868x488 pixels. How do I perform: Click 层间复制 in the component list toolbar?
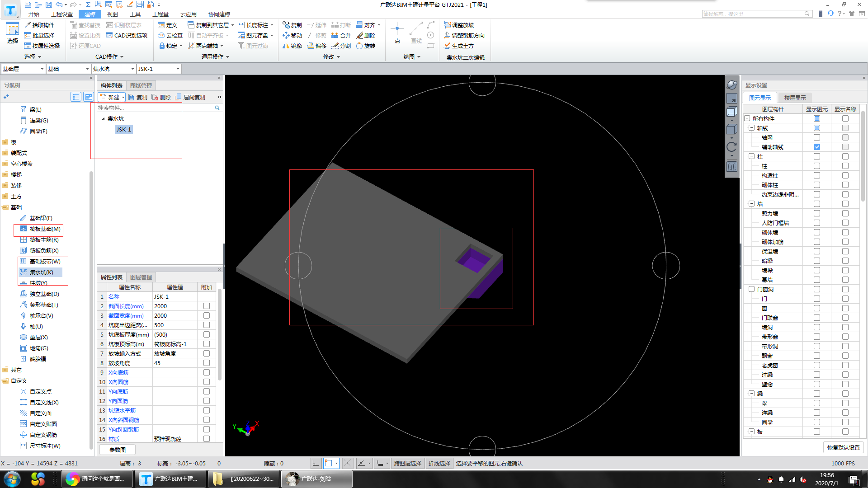[190, 97]
